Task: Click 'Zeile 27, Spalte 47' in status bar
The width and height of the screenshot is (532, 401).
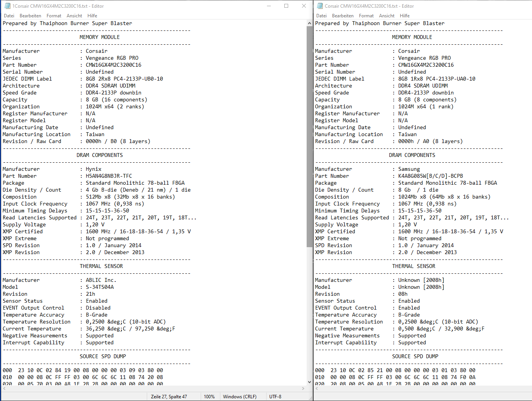Action: [x=169, y=396]
